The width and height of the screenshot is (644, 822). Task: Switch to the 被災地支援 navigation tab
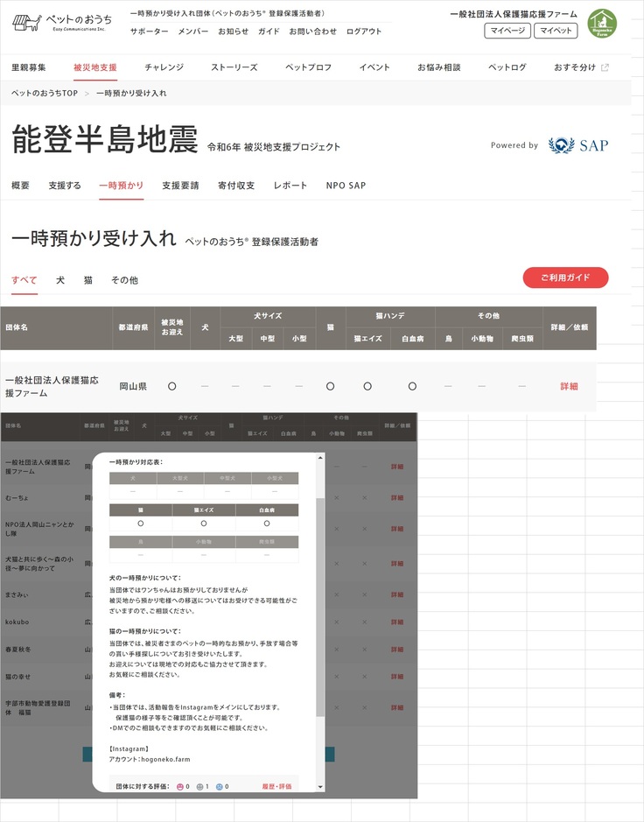94,67
